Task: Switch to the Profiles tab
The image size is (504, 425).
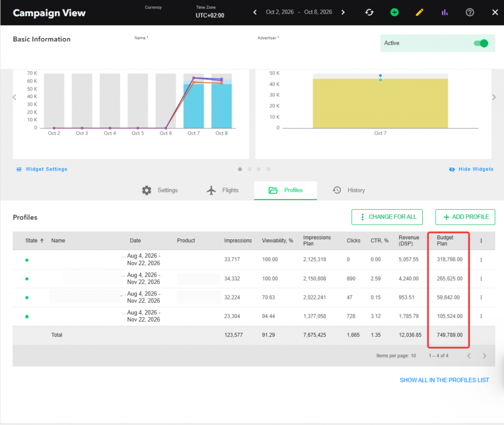Action: coord(285,191)
